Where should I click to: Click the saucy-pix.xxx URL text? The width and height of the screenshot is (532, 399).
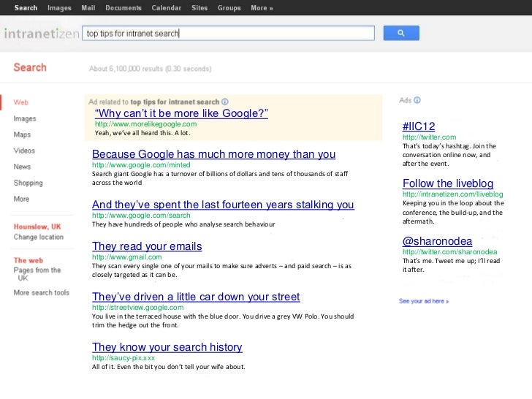point(123,358)
